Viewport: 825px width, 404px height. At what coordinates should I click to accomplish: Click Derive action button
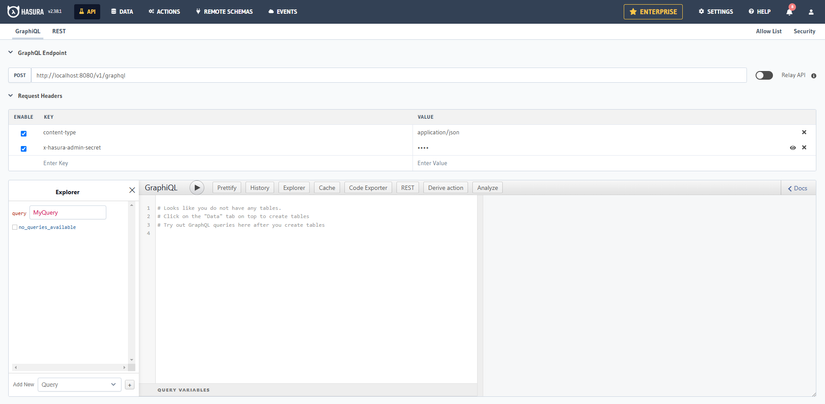pos(446,188)
